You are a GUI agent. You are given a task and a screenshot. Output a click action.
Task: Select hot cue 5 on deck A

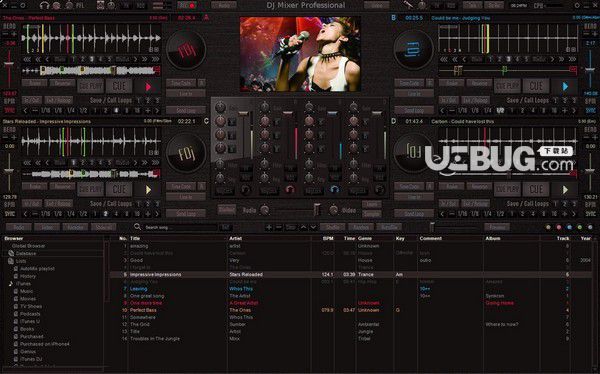[x=109, y=59]
